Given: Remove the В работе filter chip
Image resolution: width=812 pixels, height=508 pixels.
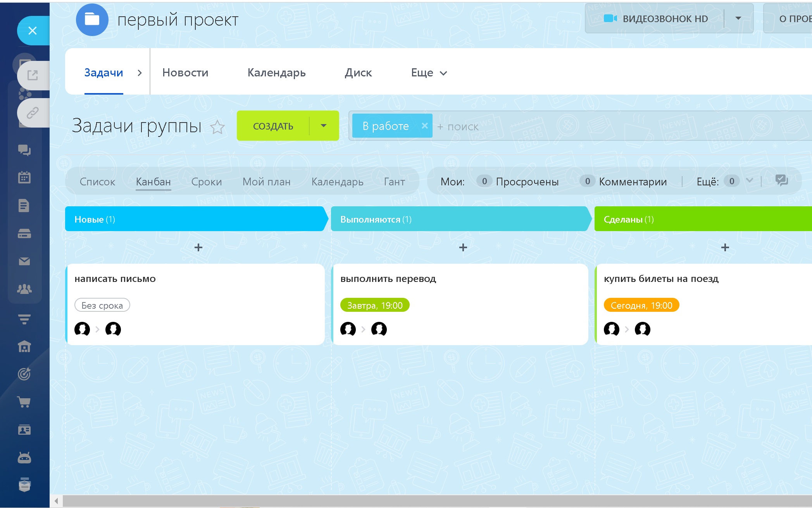Looking at the screenshot, I should pos(424,126).
